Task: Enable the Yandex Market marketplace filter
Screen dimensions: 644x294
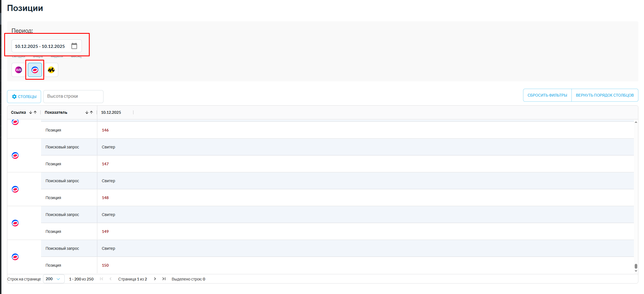Action: 51,70
